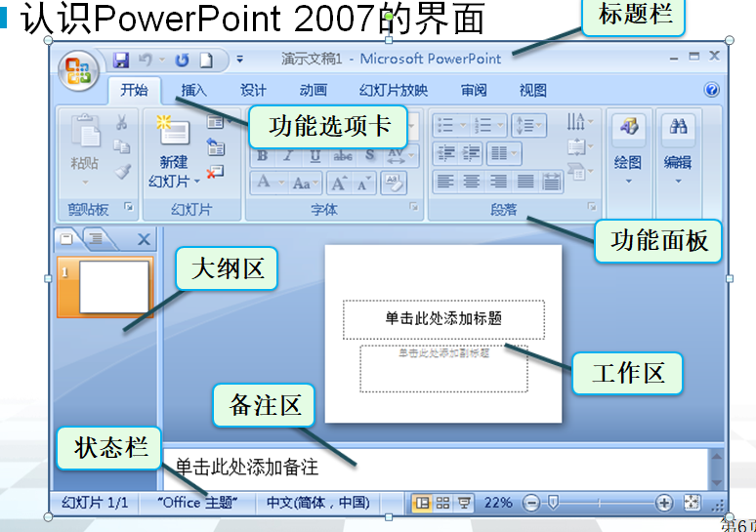Expand the Customize Quick Access Toolbar arrow
The width and height of the screenshot is (756, 532).
[240, 60]
